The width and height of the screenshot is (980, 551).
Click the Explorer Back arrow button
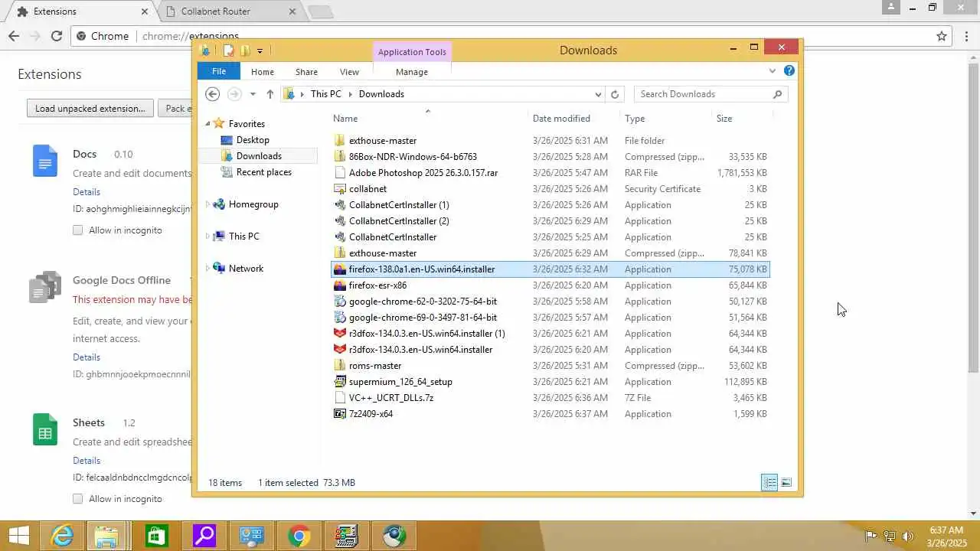tap(213, 94)
